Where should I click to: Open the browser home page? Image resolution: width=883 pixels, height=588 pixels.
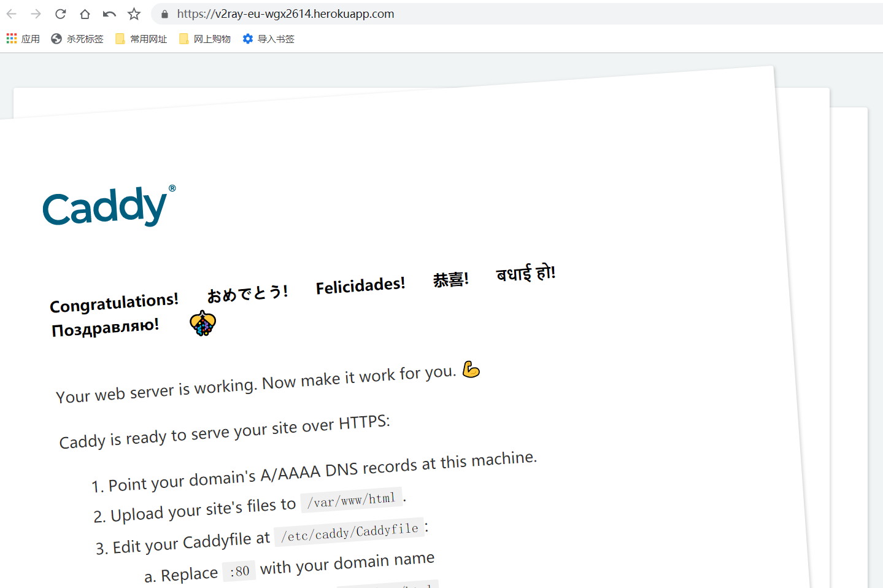[x=85, y=14]
